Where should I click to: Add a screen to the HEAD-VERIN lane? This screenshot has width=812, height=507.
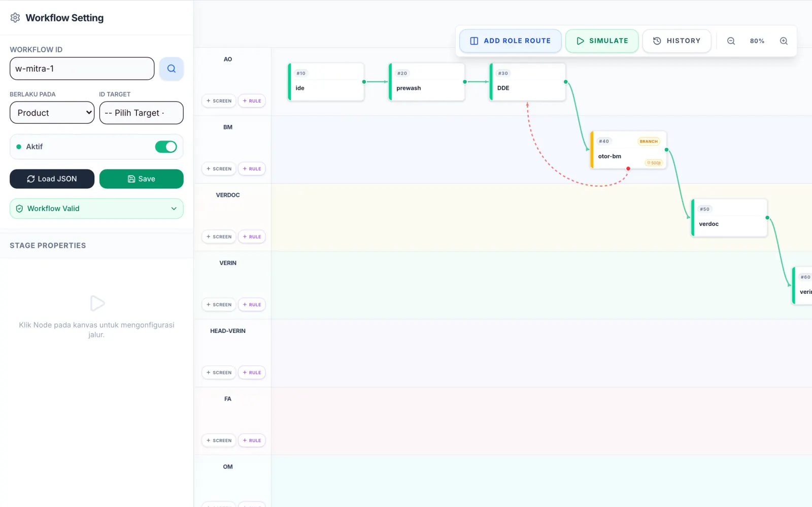(219, 373)
